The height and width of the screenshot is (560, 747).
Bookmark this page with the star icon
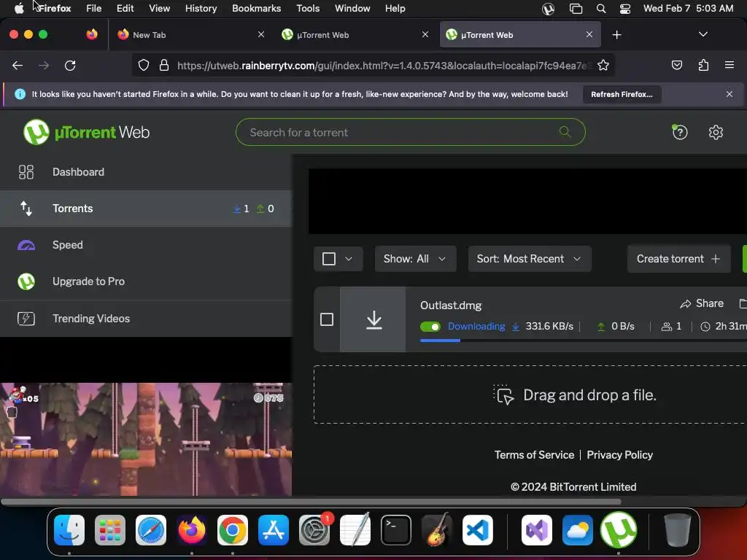(x=603, y=65)
